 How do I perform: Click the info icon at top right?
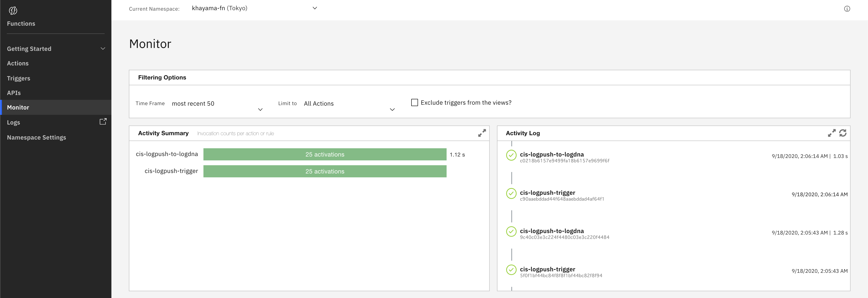point(847,9)
